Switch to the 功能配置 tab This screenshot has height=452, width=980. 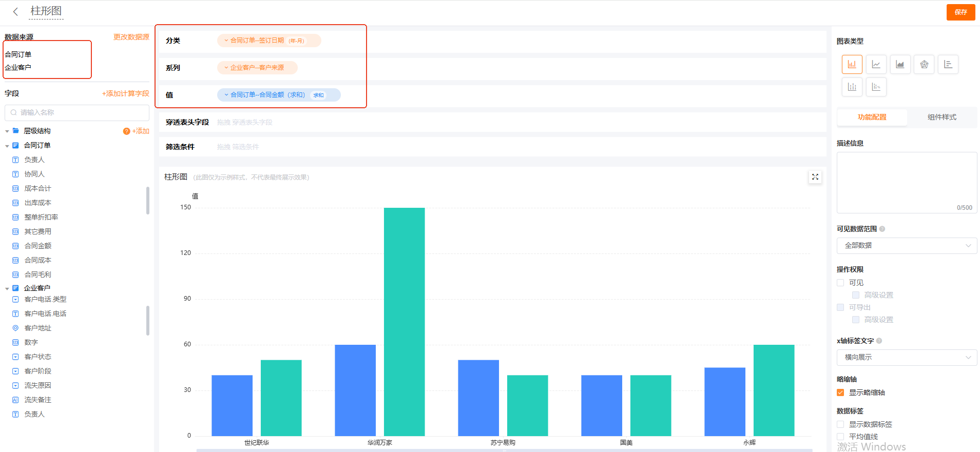[x=872, y=117]
